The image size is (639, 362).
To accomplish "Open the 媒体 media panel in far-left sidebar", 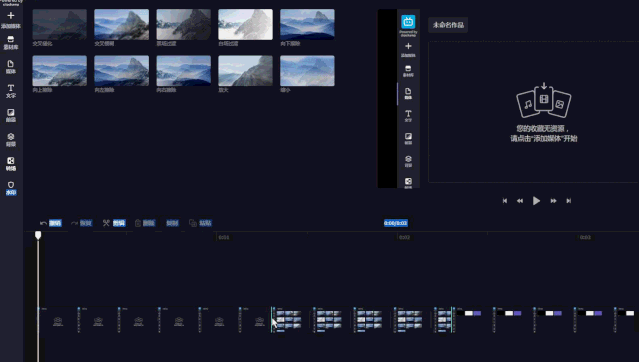I will [x=11, y=67].
